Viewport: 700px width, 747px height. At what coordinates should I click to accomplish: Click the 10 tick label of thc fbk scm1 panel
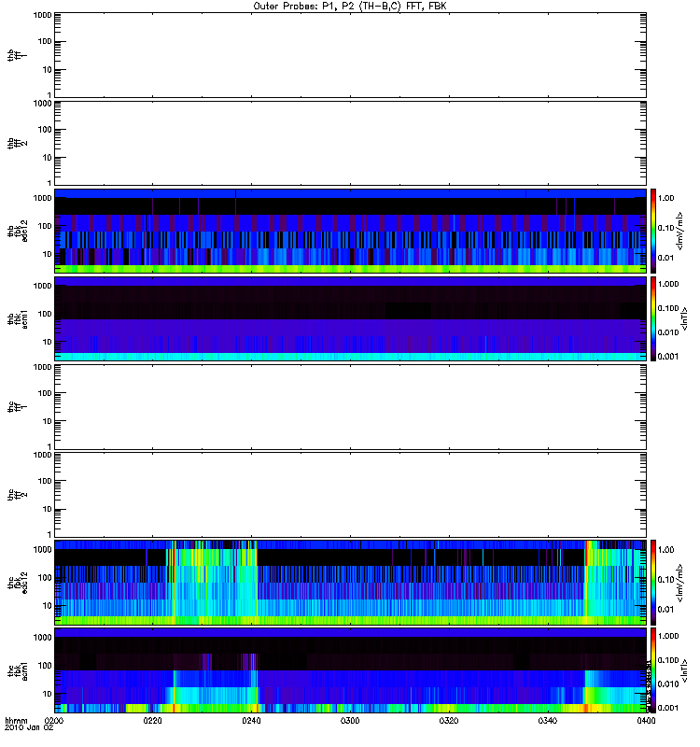point(48,694)
